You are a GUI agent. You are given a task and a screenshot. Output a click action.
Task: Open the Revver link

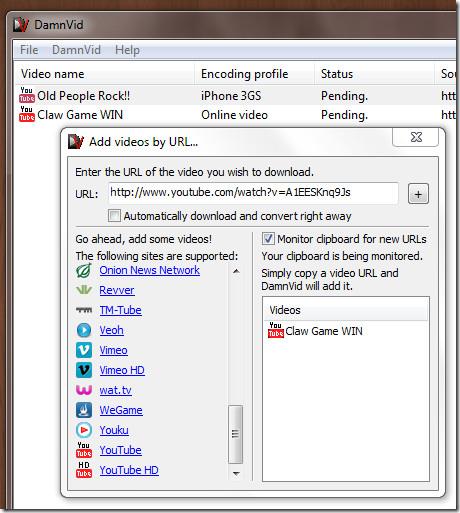tap(117, 290)
